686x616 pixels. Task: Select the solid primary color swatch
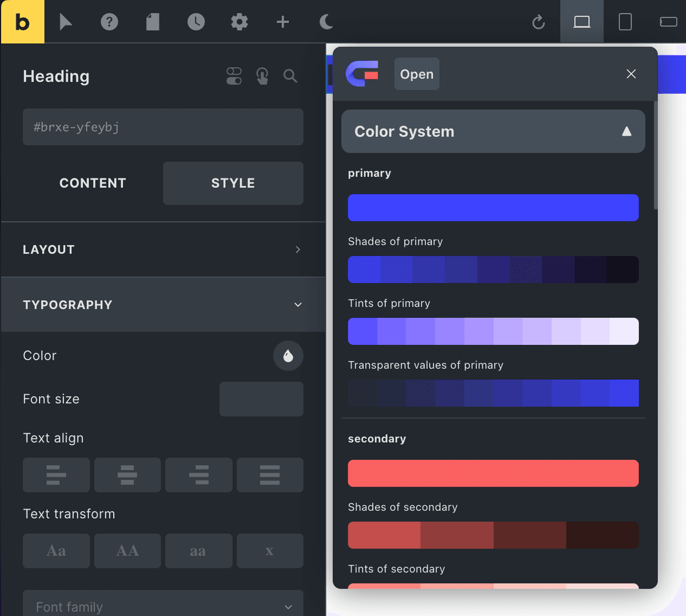pos(493,208)
